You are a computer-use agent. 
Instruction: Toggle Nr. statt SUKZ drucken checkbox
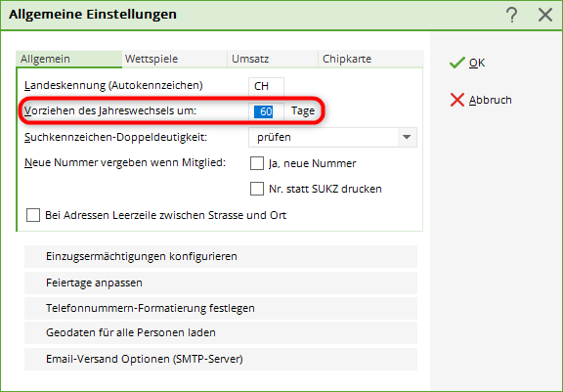tap(257, 189)
